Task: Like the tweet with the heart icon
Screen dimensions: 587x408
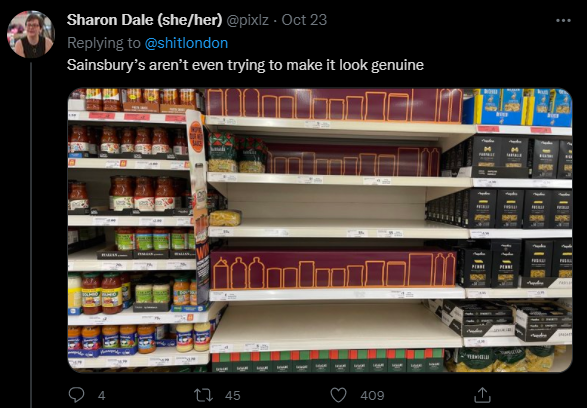Action: pos(338,395)
